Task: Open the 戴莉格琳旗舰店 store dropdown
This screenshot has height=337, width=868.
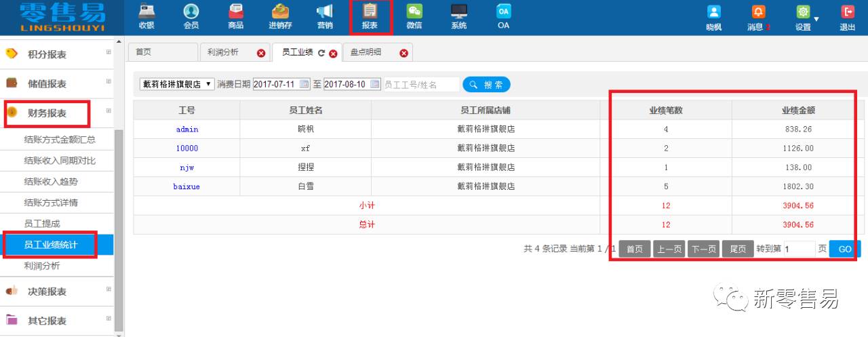Action: pos(177,84)
